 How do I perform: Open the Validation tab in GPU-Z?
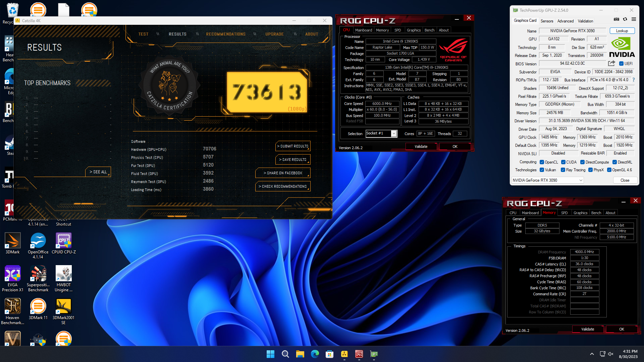(x=585, y=21)
